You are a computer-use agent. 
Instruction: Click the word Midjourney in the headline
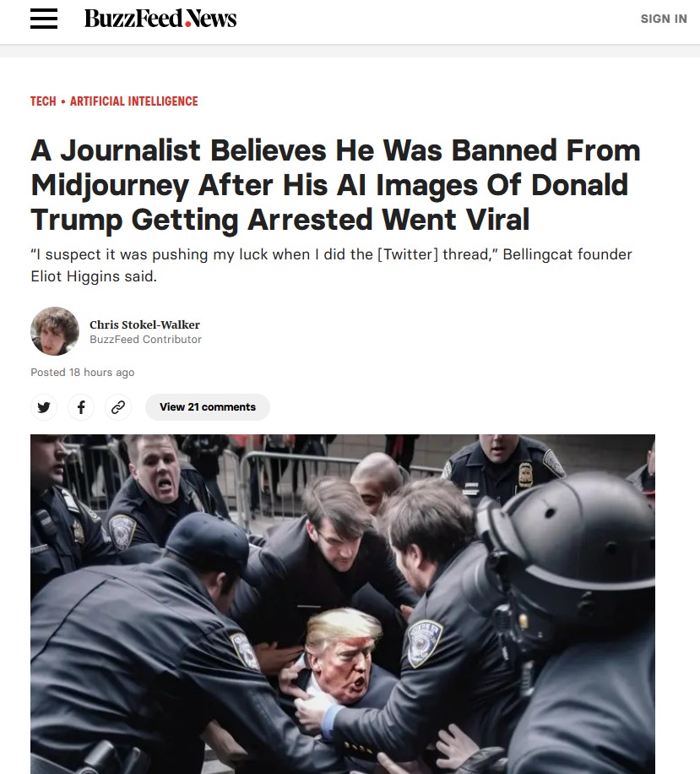[110, 186]
